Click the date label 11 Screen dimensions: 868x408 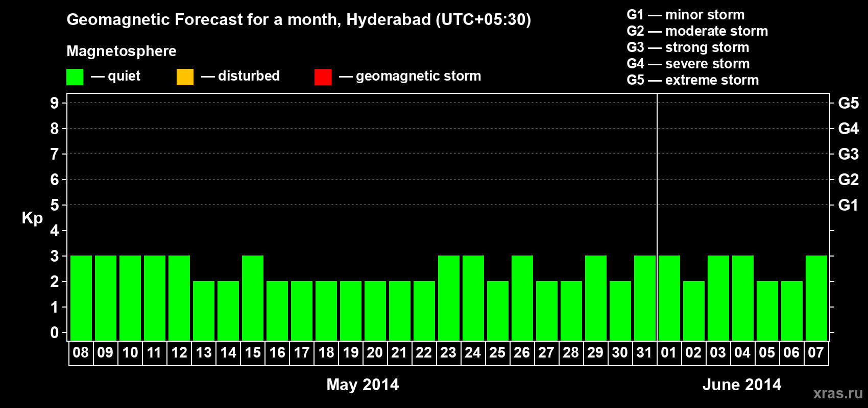point(154,352)
